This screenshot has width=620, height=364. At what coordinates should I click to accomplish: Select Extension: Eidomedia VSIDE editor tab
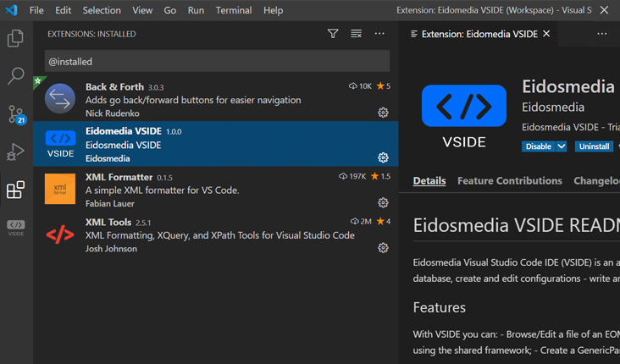tap(479, 34)
